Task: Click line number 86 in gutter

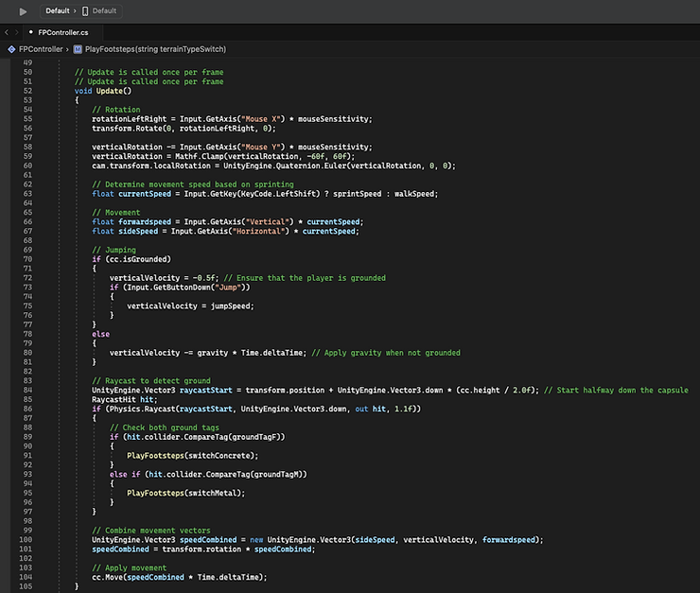Action: pos(27,409)
